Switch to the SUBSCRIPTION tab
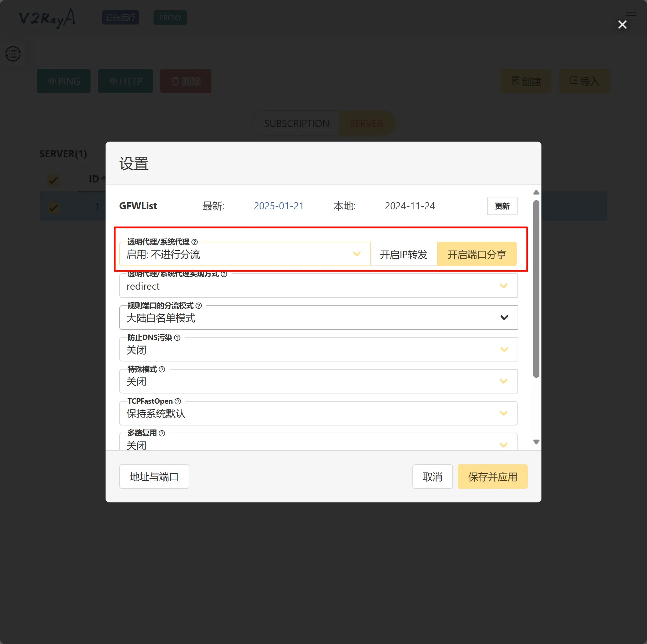Screen dimensions: 647x644 click(x=297, y=123)
